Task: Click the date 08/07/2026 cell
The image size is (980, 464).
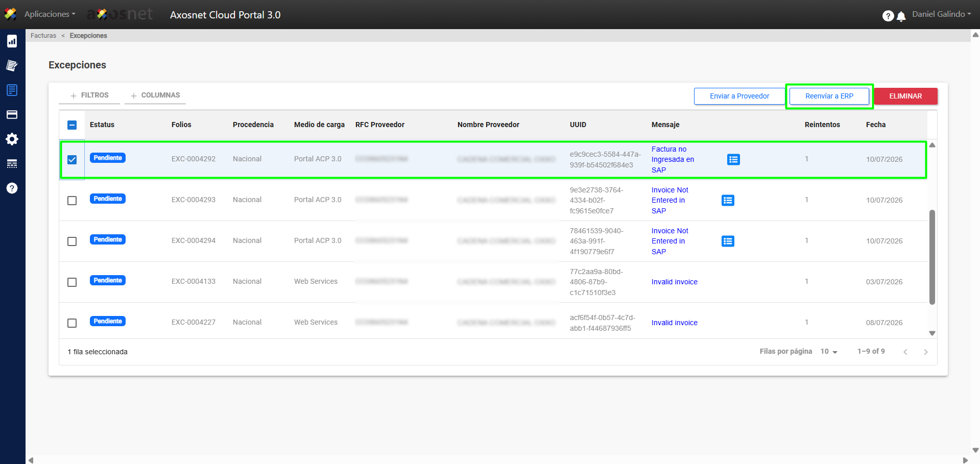Action: (885, 323)
